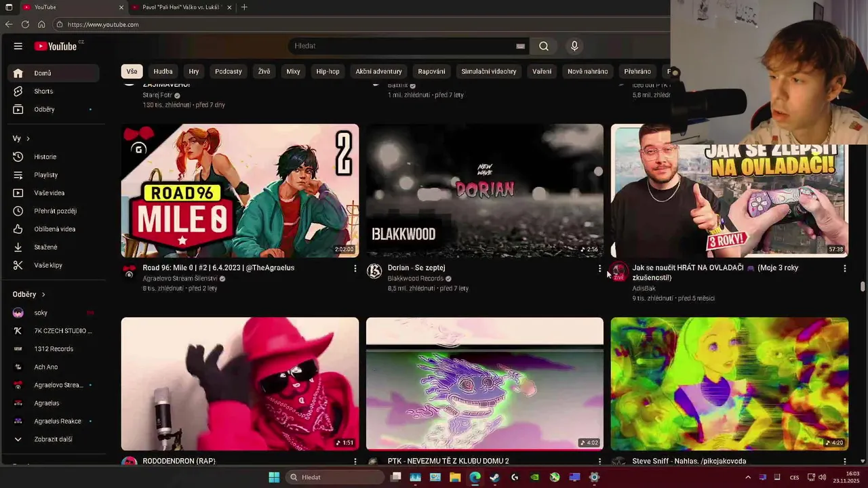This screenshot has height=488, width=868.
Task: Expand Zobrazit další subscriptions
Action: (54, 439)
